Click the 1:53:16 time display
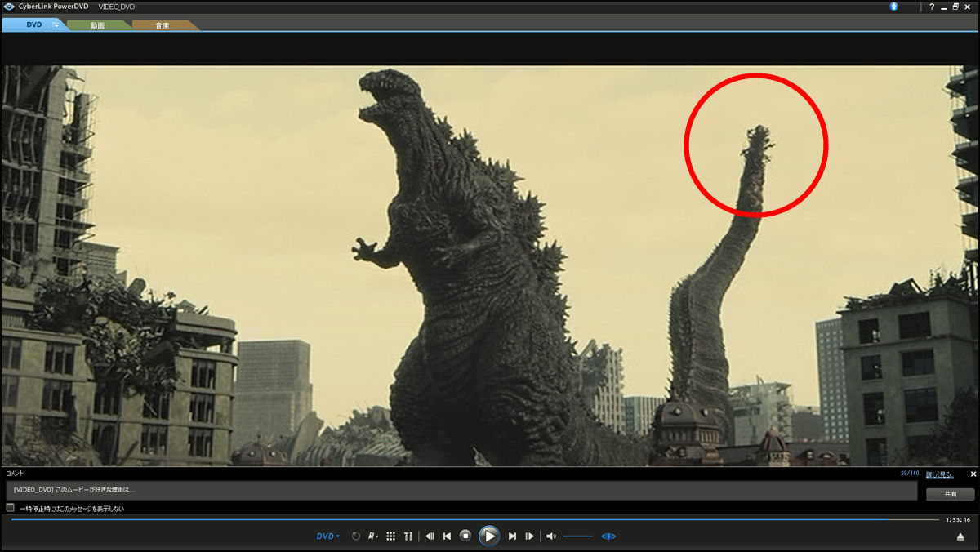Screen dimensions: 980x552 tap(957, 519)
